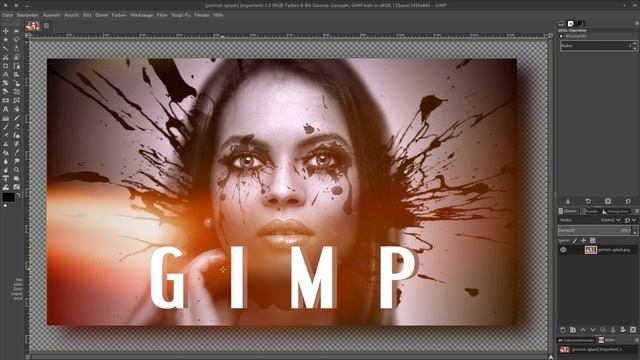The height and width of the screenshot is (360, 640).
Task: Swap foreground and background colors
Action: coord(18,194)
